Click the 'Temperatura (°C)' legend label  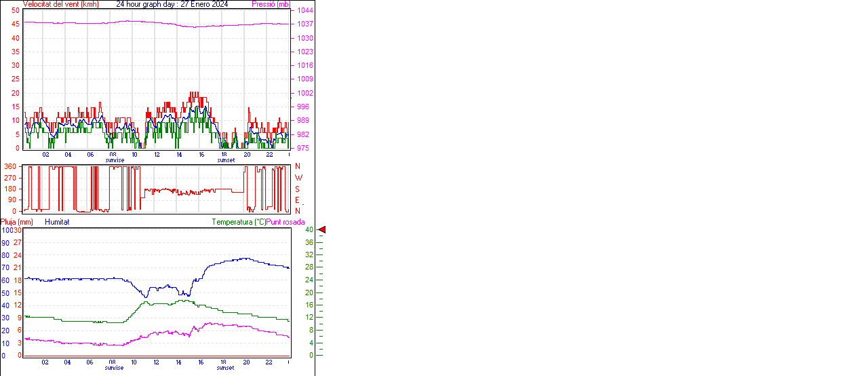click(x=239, y=222)
